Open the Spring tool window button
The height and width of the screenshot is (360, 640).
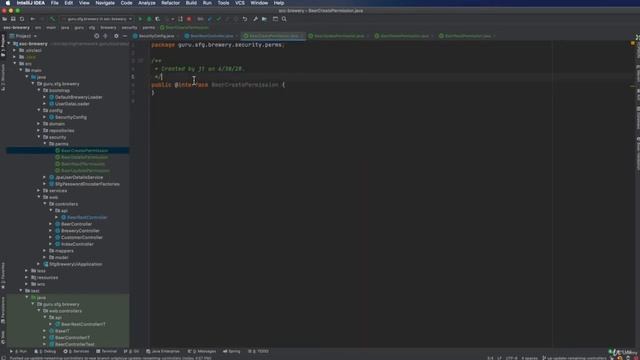pyautogui.click(x=232, y=351)
